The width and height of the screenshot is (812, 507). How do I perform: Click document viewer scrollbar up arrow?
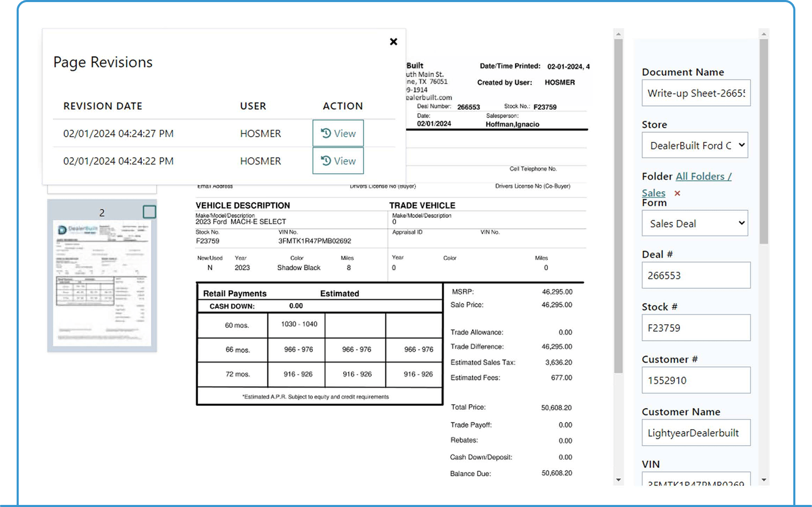point(619,34)
